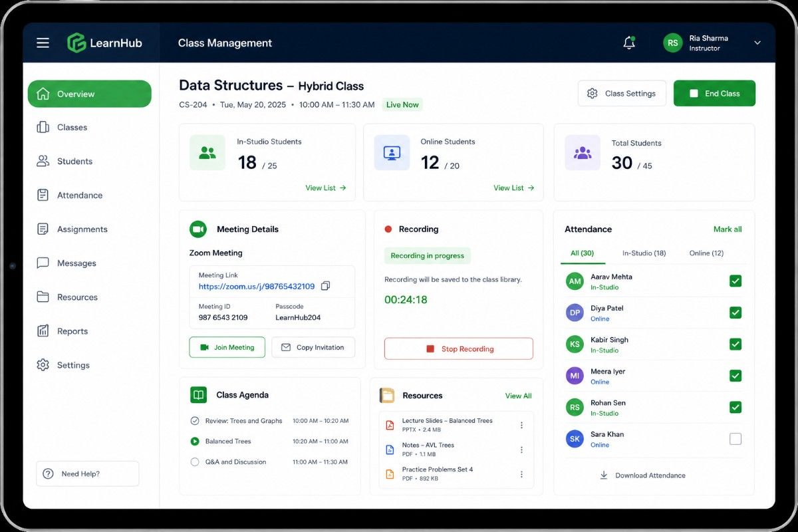Uncheck attendance for Rohan Sen
The height and width of the screenshot is (532, 798).
(735, 407)
